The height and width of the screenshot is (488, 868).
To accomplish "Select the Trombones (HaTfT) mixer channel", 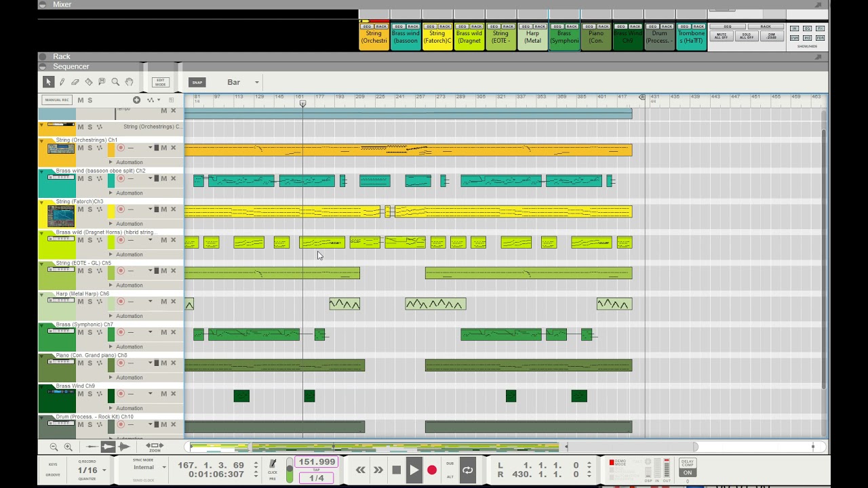I will pos(691,36).
